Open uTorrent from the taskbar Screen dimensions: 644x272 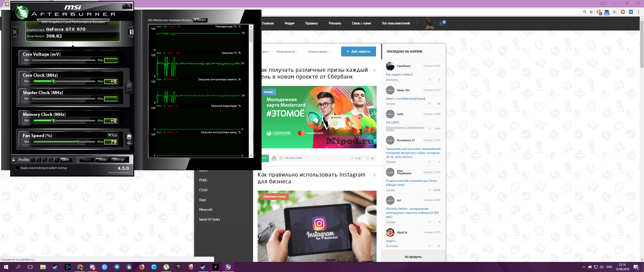(x=166, y=267)
